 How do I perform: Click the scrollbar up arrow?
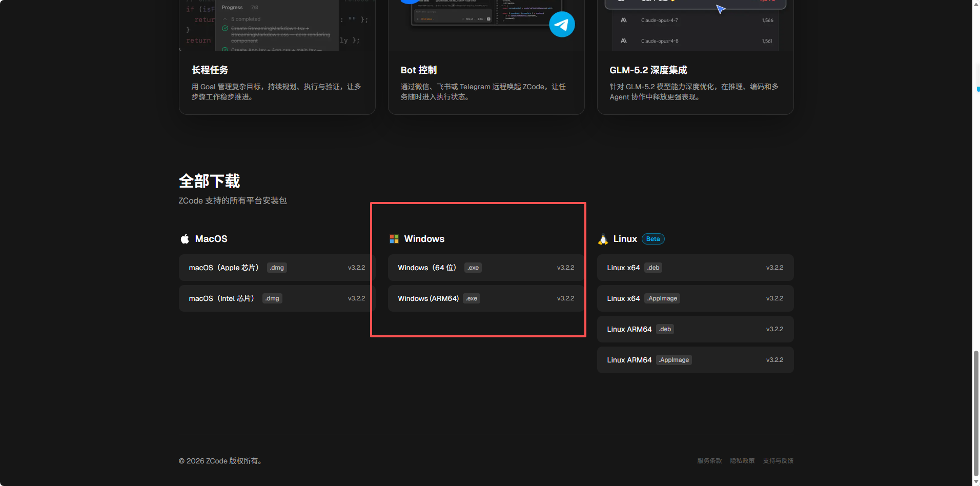[976, 4]
